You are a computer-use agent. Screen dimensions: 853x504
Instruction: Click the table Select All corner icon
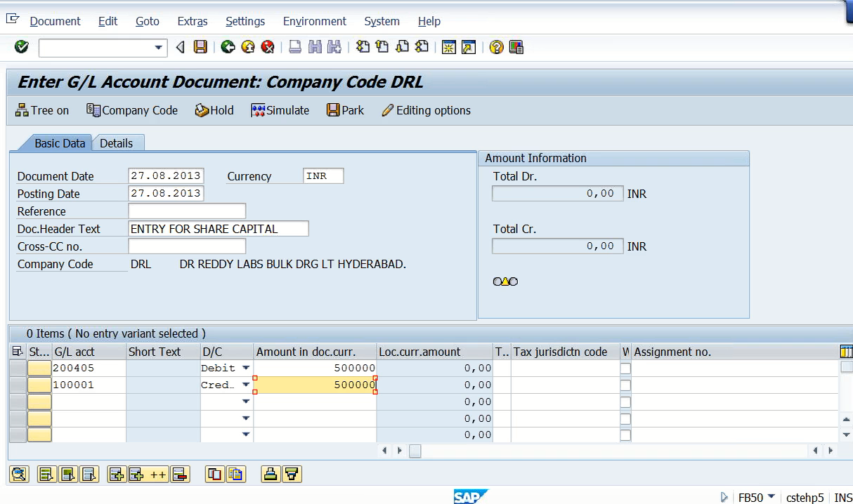[x=18, y=352]
